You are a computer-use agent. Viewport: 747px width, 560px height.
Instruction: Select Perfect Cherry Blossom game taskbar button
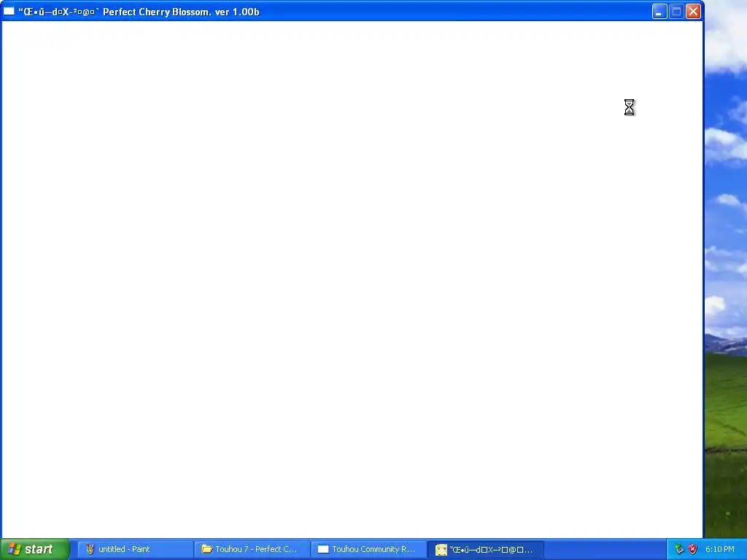pyautogui.click(x=486, y=549)
